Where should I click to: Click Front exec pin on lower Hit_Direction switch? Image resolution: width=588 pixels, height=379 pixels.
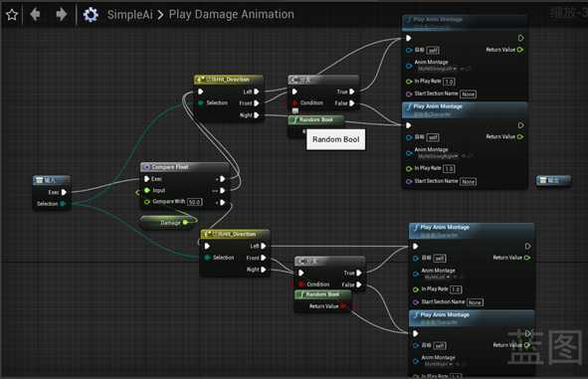click(264, 258)
